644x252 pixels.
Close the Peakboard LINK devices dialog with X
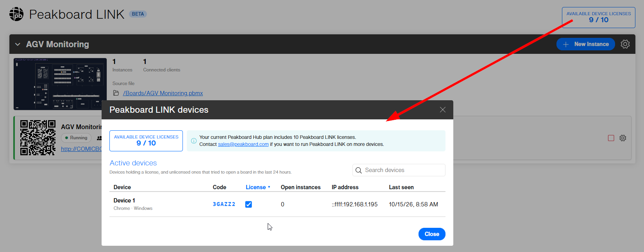click(443, 110)
